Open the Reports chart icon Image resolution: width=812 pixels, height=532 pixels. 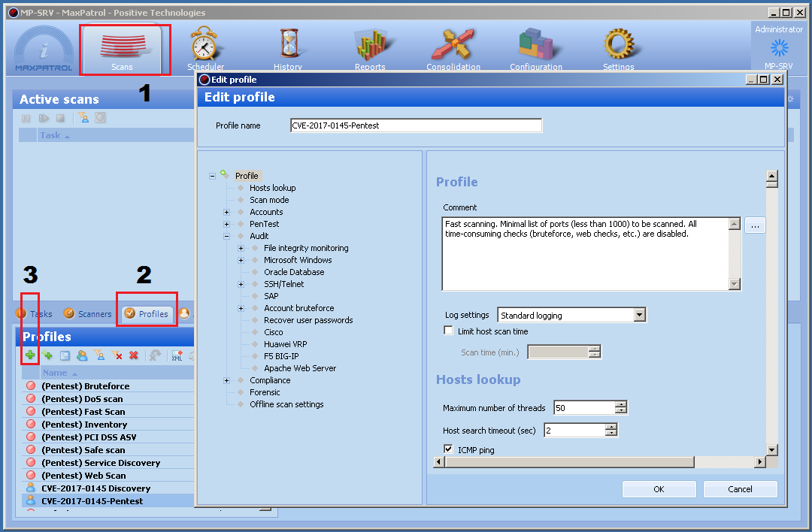pyautogui.click(x=370, y=45)
